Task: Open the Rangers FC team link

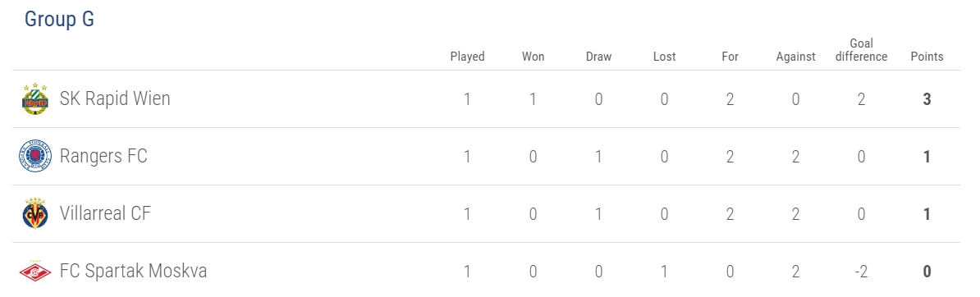Action: [103, 157]
